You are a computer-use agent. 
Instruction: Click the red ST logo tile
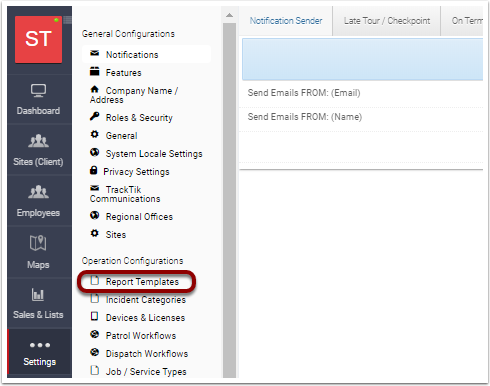tap(38, 39)
